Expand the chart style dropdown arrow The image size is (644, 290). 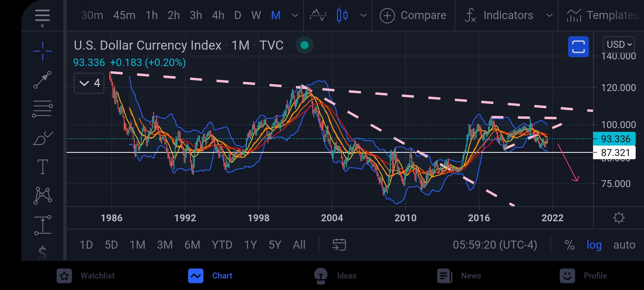click(x=363, y=15)
